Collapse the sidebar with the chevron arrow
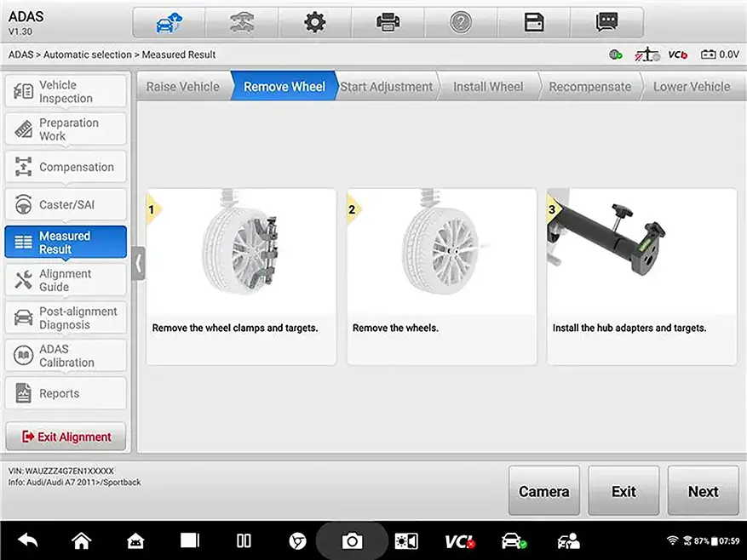 pyautogui.click(x=139, y=264)
